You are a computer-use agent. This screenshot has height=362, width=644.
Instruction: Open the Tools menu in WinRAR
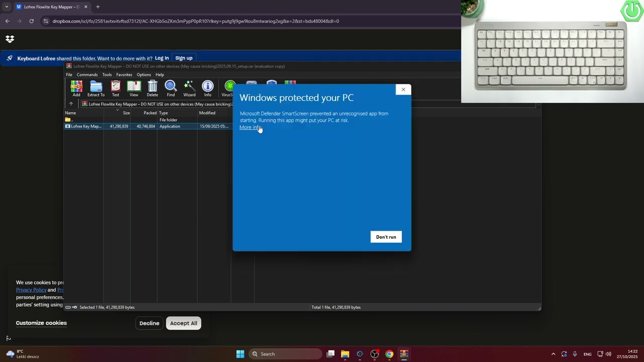click(x=107, y=75)
